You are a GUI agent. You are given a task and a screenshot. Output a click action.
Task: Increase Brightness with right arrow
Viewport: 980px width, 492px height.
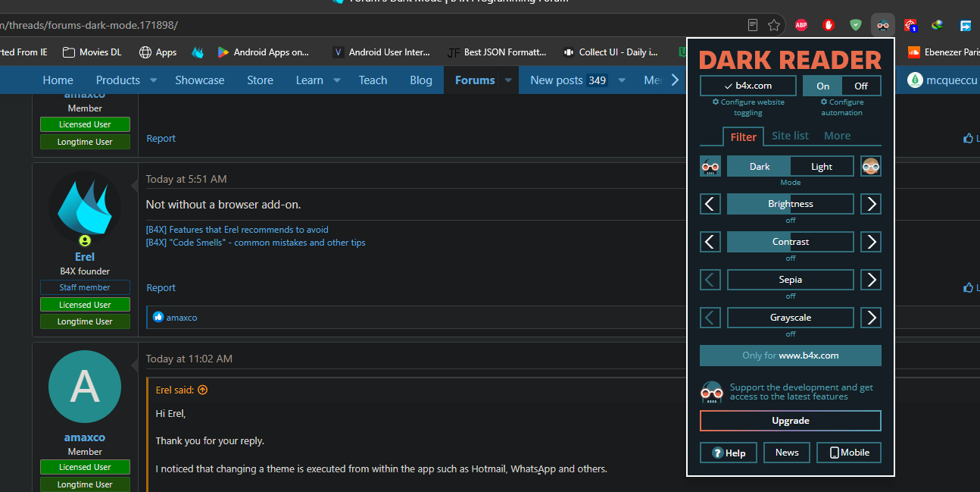point(871,204)
